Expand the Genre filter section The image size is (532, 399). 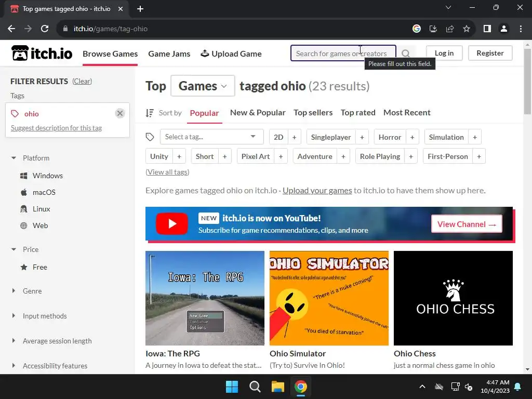click(14, 291)
